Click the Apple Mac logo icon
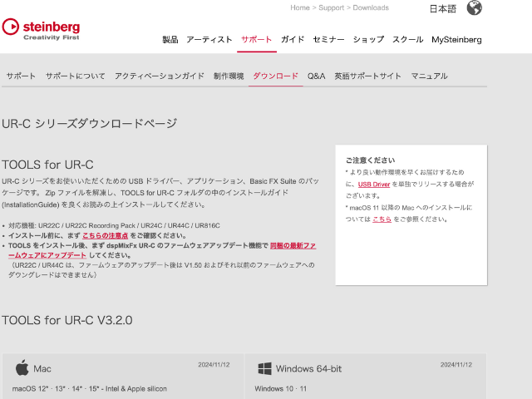 click(x=22, y=367)
